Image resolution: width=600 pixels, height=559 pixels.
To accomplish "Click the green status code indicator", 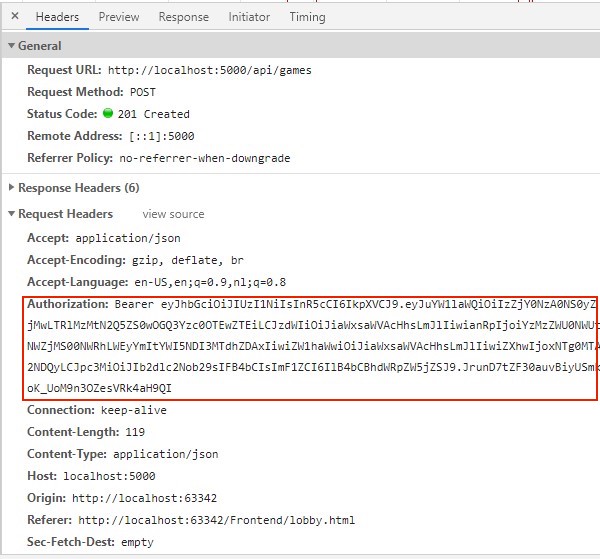I will (x=108, y=113).
